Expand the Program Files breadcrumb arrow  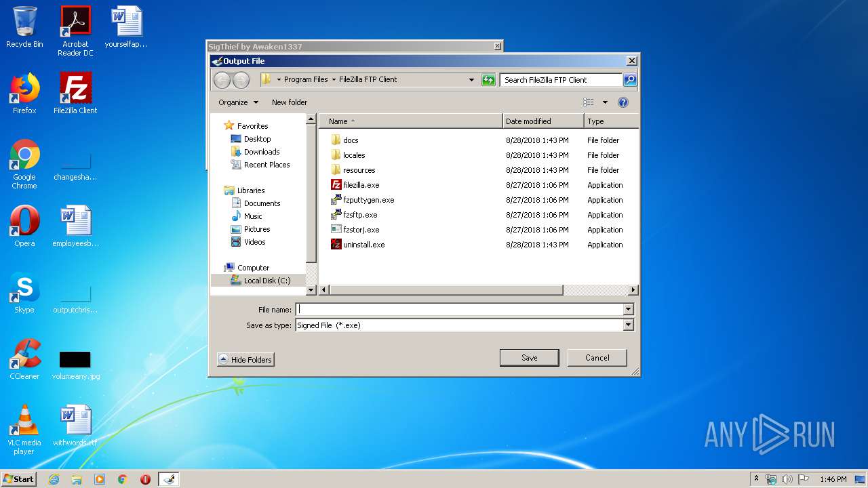tap(333, 80)
